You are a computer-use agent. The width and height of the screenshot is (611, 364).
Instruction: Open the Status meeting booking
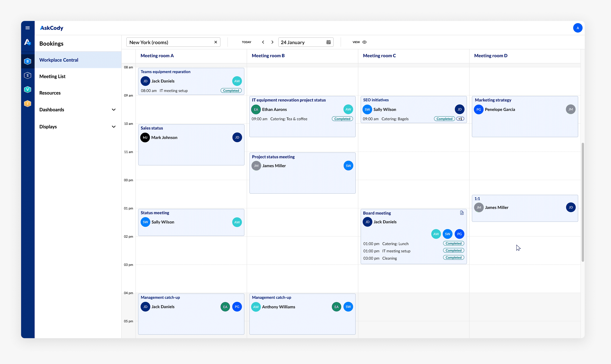[x=191, y=222]
